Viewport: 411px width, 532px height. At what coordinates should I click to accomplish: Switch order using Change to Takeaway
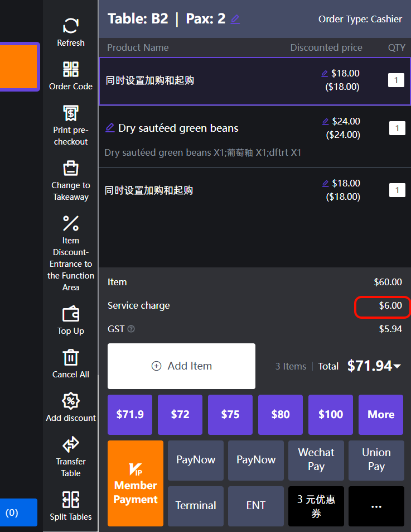[x=71, y=168]
